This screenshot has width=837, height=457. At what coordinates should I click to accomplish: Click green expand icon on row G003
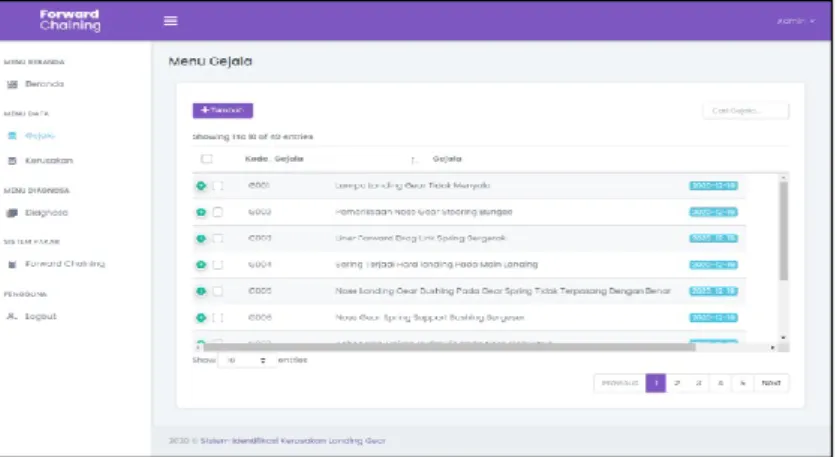(x=201, y=238)
